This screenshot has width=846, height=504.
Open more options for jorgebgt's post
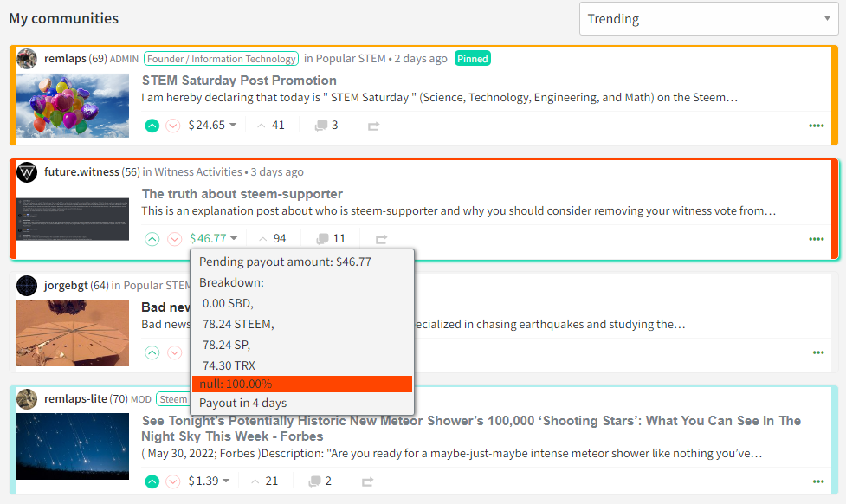pyautogui.click(x=818, y=352)
